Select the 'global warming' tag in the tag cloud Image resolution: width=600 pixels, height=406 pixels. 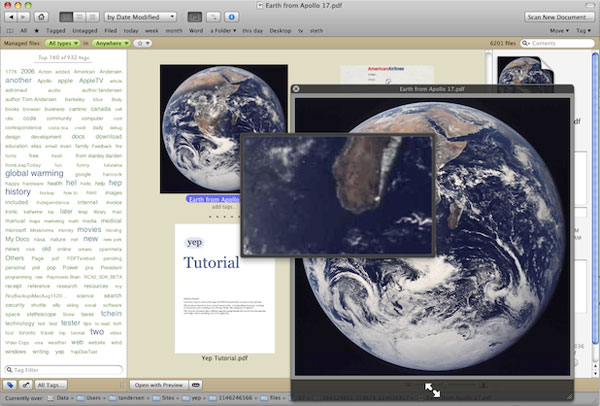pyautogui.click(x=33, y=173)
